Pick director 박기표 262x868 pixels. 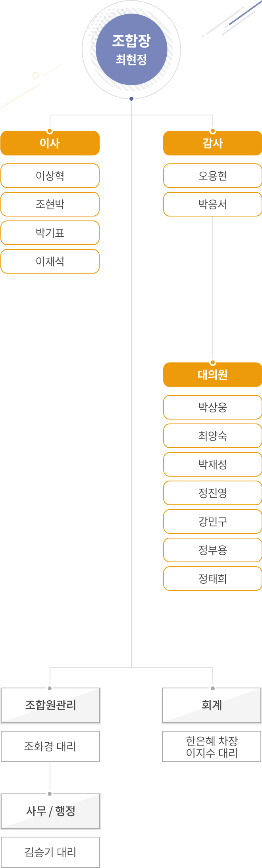50,233
